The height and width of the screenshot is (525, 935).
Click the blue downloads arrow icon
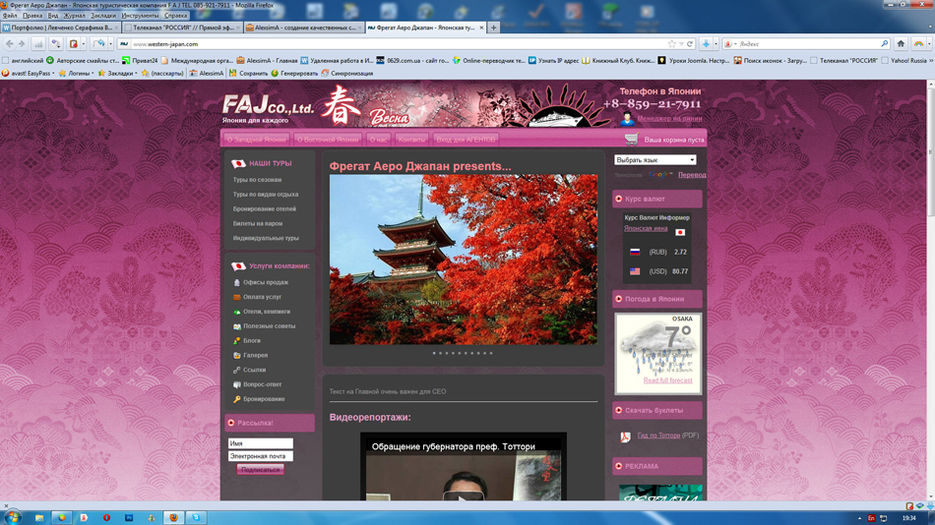[x=706, y=44]
